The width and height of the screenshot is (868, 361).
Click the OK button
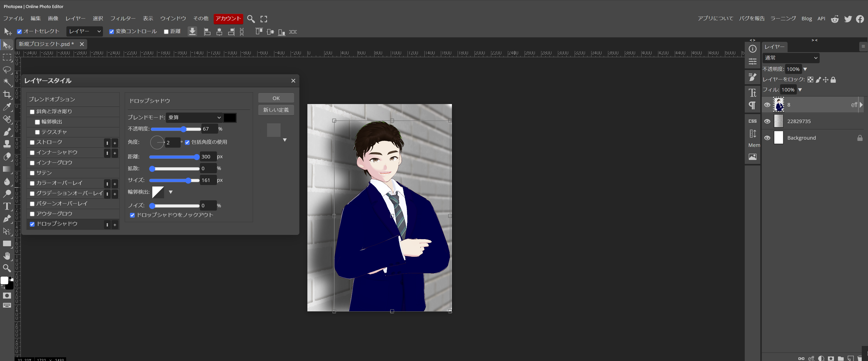pos(276,98)
